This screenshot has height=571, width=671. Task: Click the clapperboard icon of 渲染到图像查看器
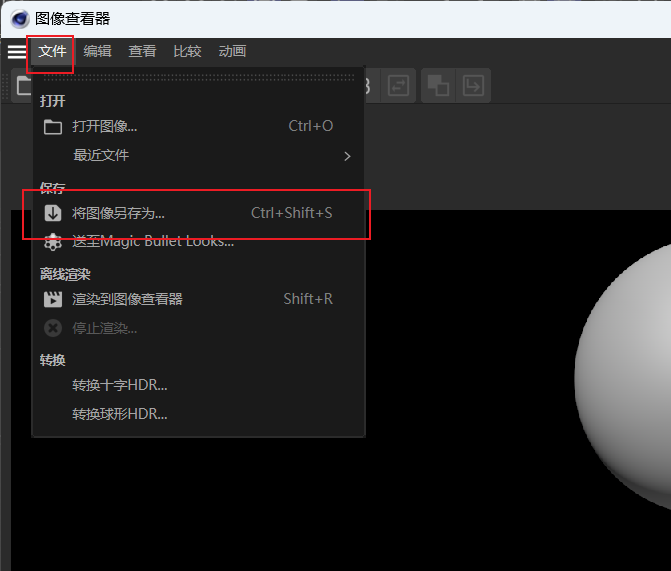pyautogui.click(x=53, y=299)
